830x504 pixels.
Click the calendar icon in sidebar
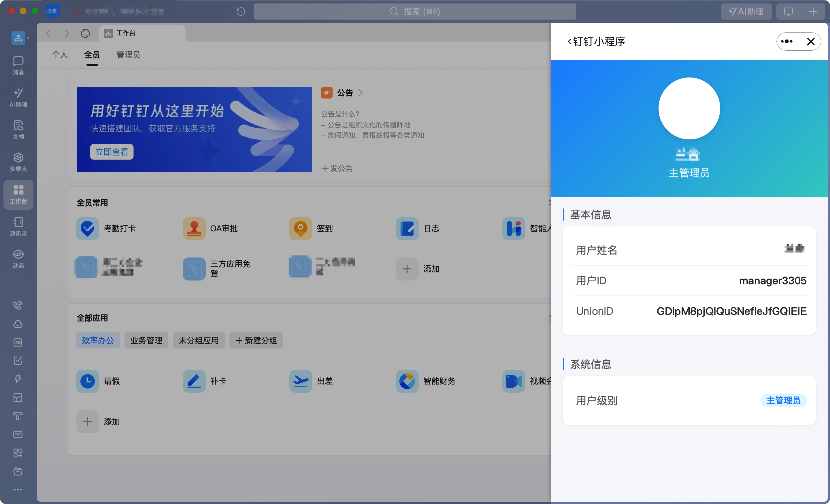18,342
